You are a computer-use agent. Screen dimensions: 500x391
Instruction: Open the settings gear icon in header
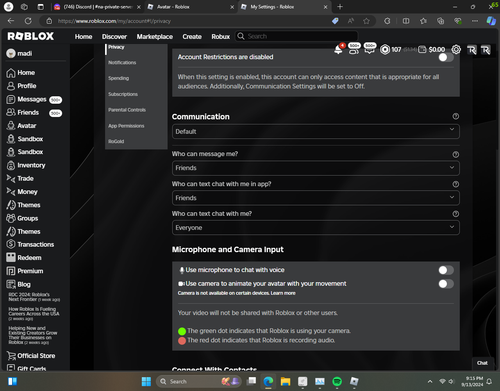pyautogui.click(x=456, y=50)
